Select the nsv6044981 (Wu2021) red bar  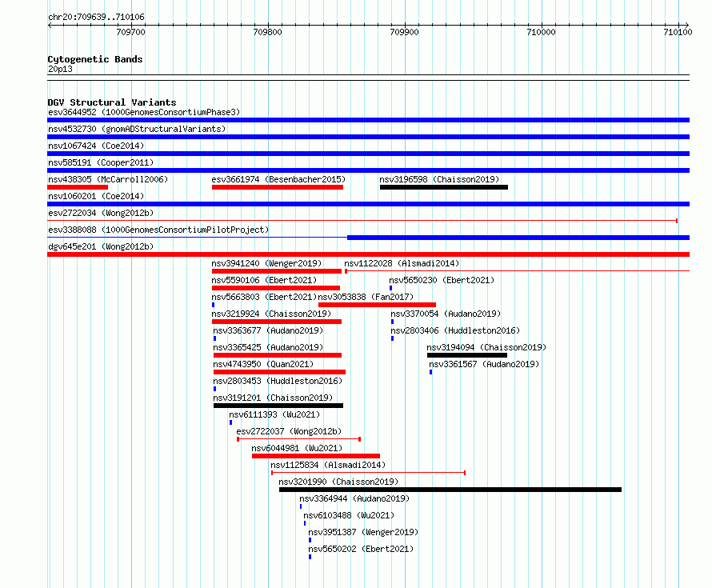point(316,456)
